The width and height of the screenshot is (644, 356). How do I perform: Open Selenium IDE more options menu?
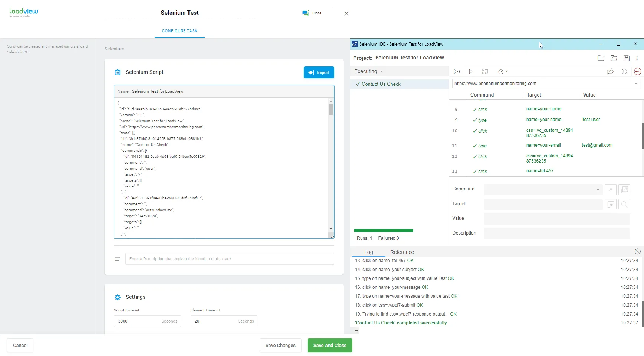coord(637,58)
